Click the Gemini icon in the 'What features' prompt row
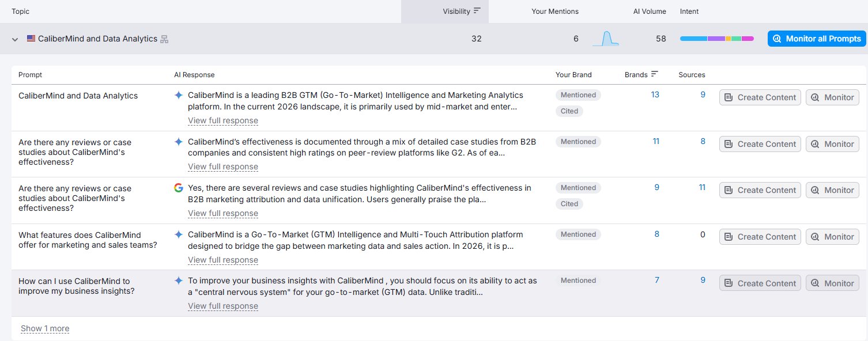Screen dimensions: 868x341 point(179,234)
